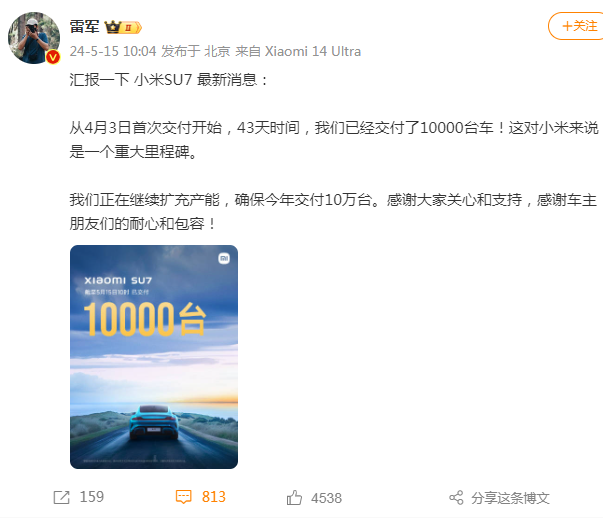603x519 pixels.
Task: Follow 雷军 with the +关注 button
Action: pyautogui.click(x=577, y=26)
